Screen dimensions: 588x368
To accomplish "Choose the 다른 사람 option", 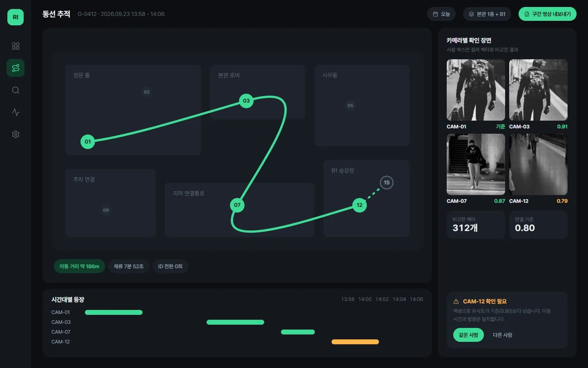I will coord(502,335).
